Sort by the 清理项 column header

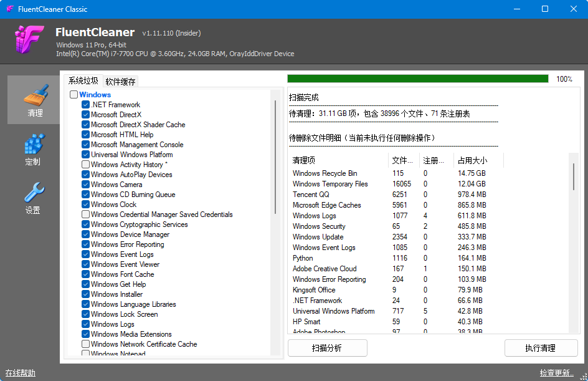339,160
